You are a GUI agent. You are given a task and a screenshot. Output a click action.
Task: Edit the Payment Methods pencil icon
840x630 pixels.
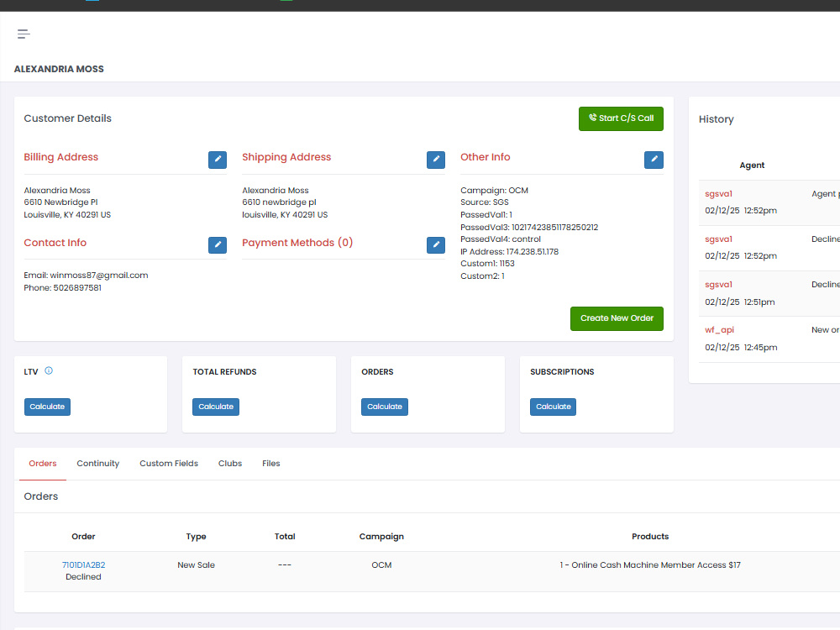click(x=435, y=244)
